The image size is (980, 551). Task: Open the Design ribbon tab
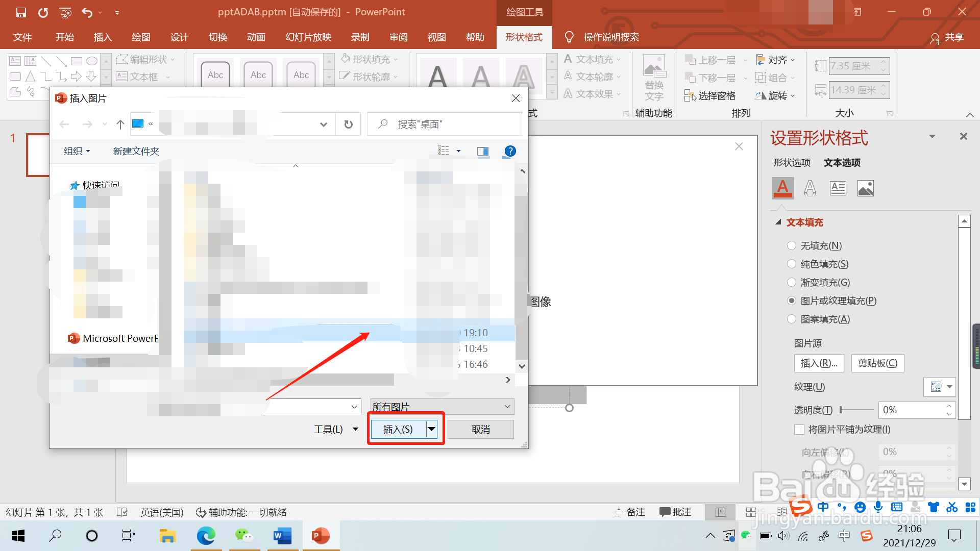179,37
